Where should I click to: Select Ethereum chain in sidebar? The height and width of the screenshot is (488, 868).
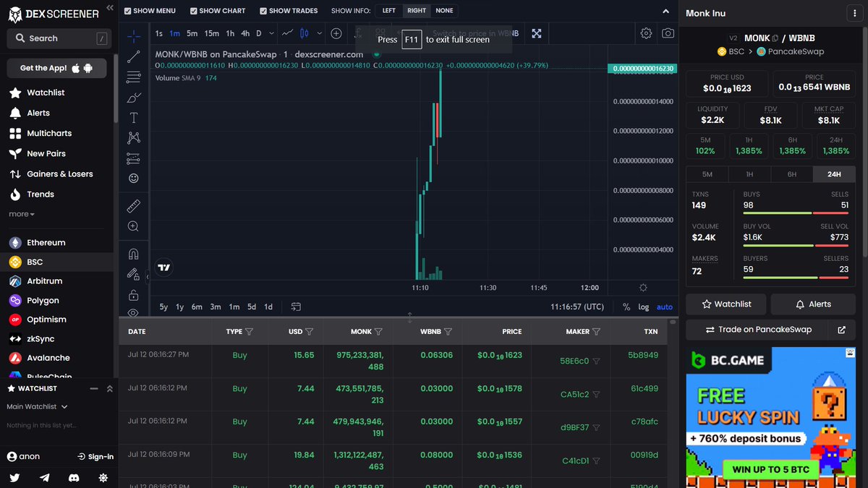[x=46, y=243]
